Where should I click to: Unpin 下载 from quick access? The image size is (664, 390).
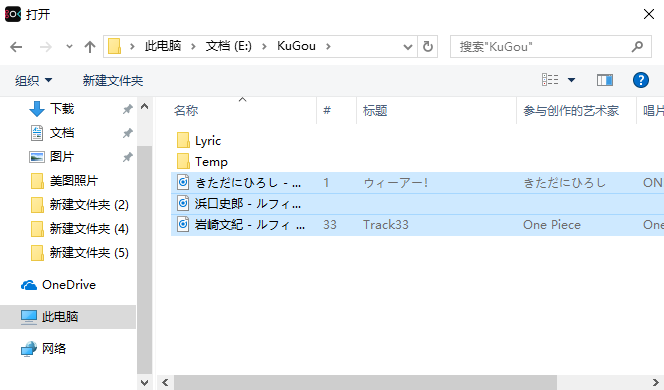pyautogui.click(x=127, y=109)
